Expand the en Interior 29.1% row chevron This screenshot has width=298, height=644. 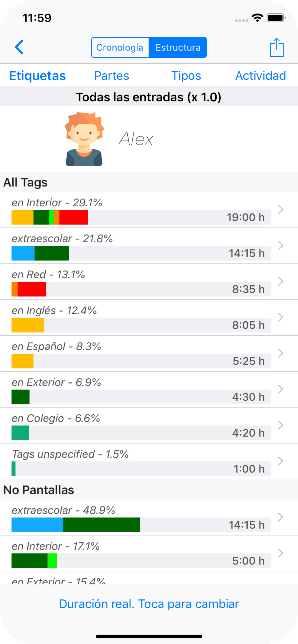point(280,209)
